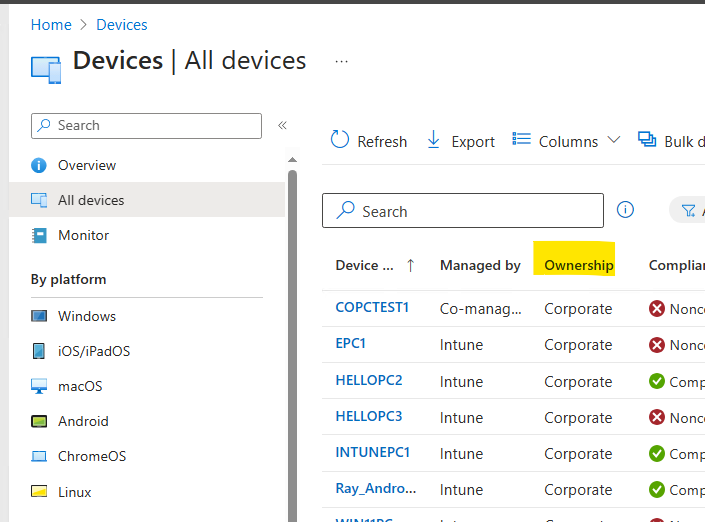Open device INTUNEPC1

[373, 452]
